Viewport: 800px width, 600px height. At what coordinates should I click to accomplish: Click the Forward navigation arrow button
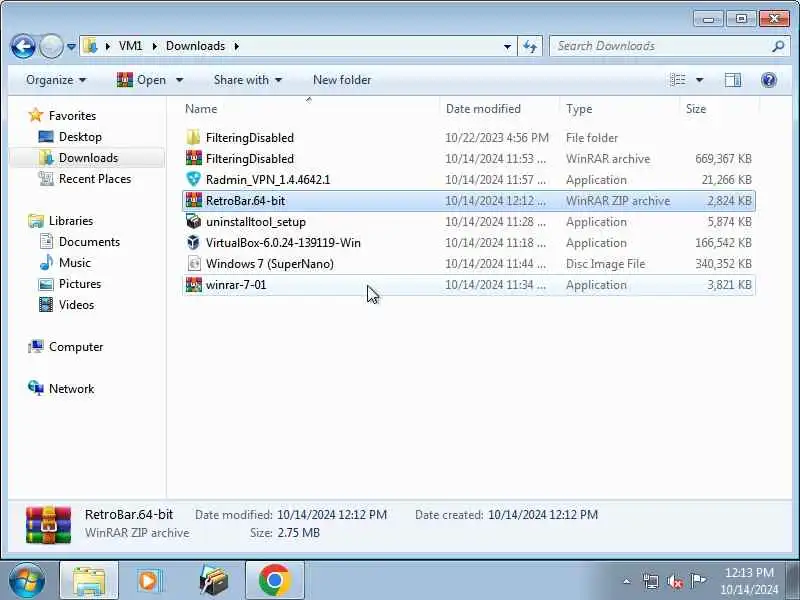[51, 47]
